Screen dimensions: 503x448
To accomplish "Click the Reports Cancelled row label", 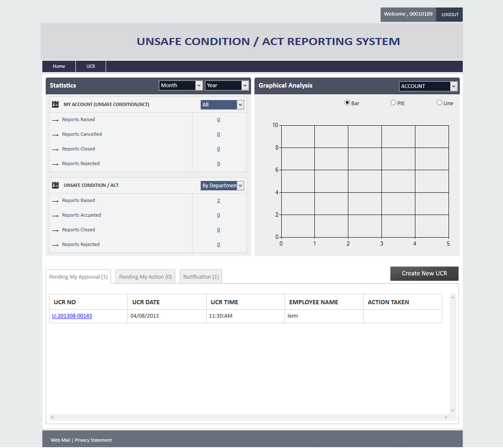I will click(x=82, y=135).
